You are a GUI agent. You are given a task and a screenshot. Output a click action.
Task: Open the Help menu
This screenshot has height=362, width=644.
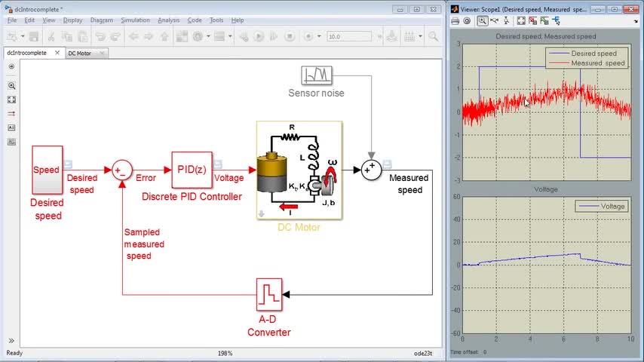pos(238,20)
